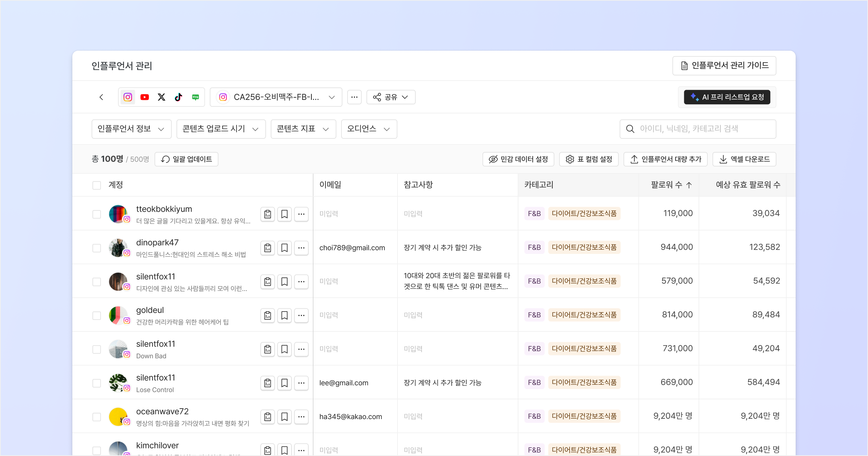The image size is (868, 456).
Task: Click 인플루언서 대량 추가 button
Action: coord(666,159)
